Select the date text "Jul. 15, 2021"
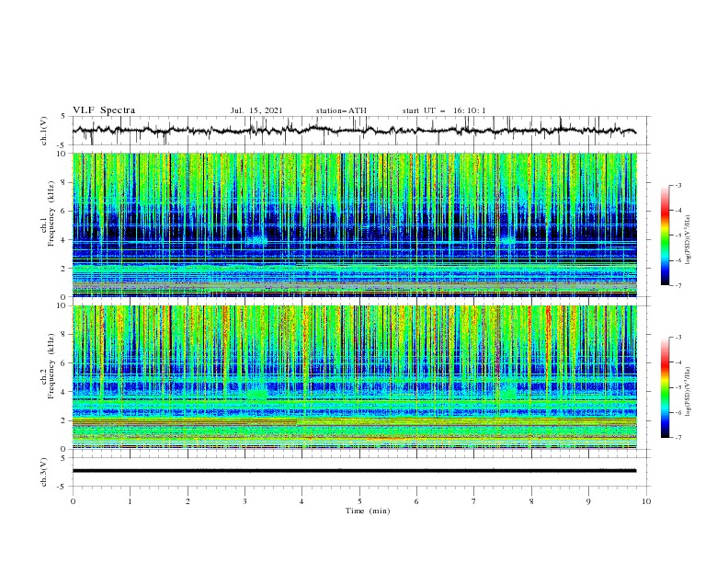728x563 pixels. coord(256,110)
